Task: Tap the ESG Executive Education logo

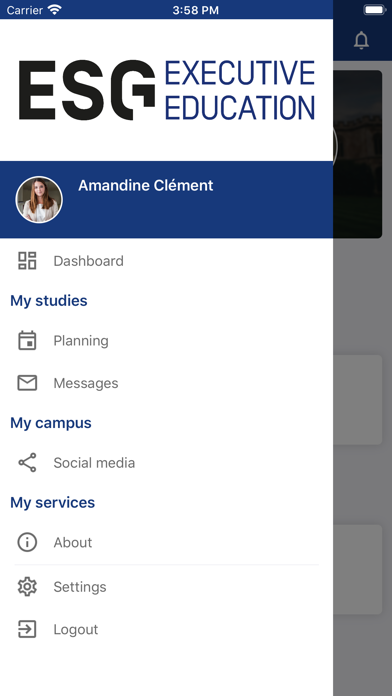Action: (167, 90)
